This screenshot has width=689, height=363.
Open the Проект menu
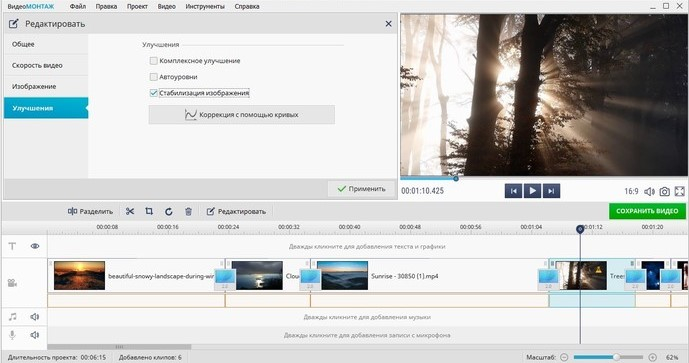[137, 7]
